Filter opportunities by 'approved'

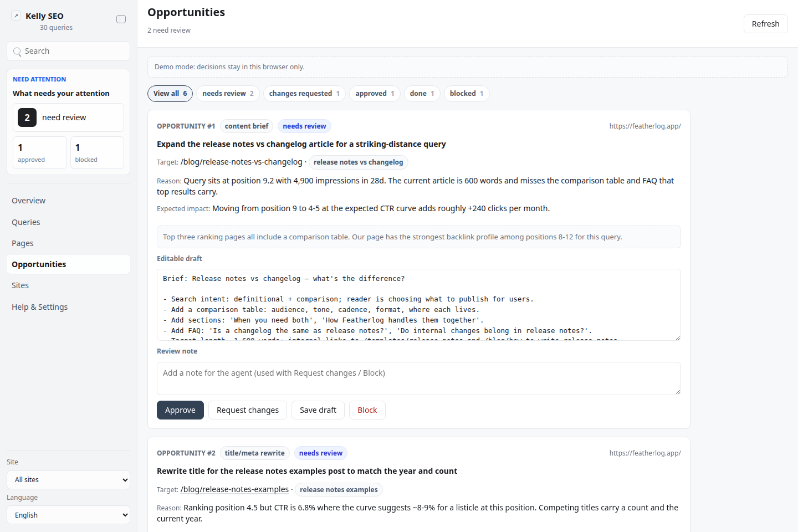[x=375, y=94]
